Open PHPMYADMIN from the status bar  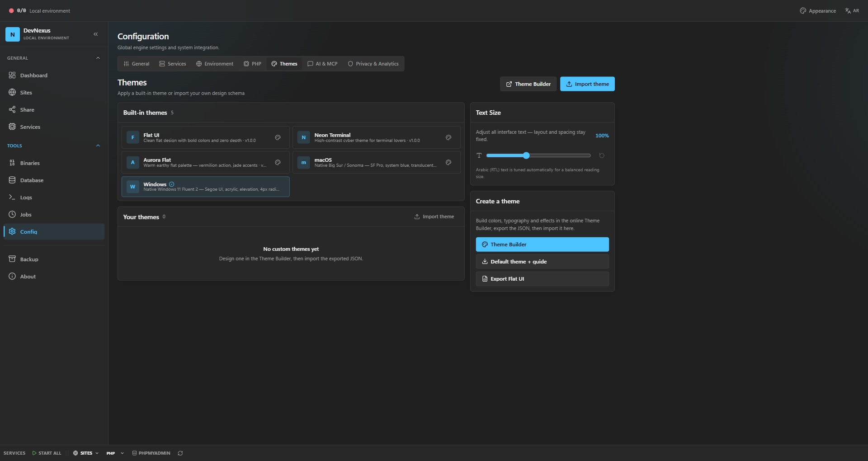click(151, 453)
